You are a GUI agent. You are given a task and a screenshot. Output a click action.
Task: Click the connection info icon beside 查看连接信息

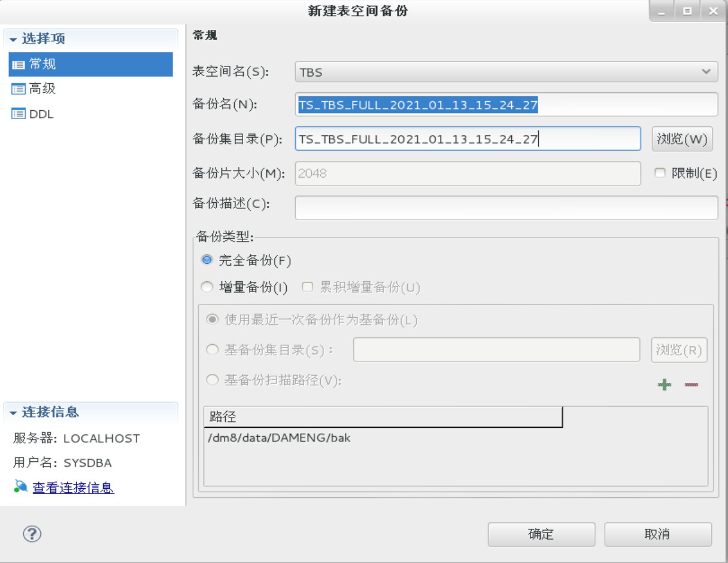pos(20,488)
